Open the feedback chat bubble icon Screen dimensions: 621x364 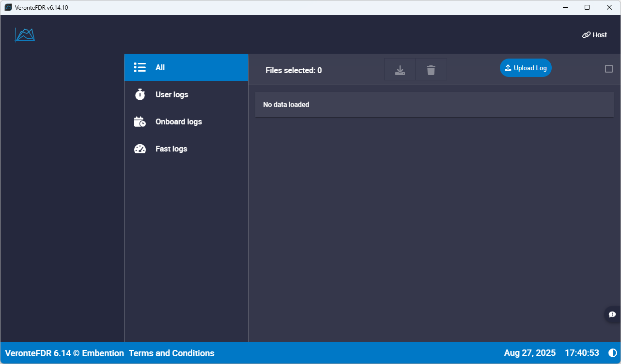(x=612, y=314)
